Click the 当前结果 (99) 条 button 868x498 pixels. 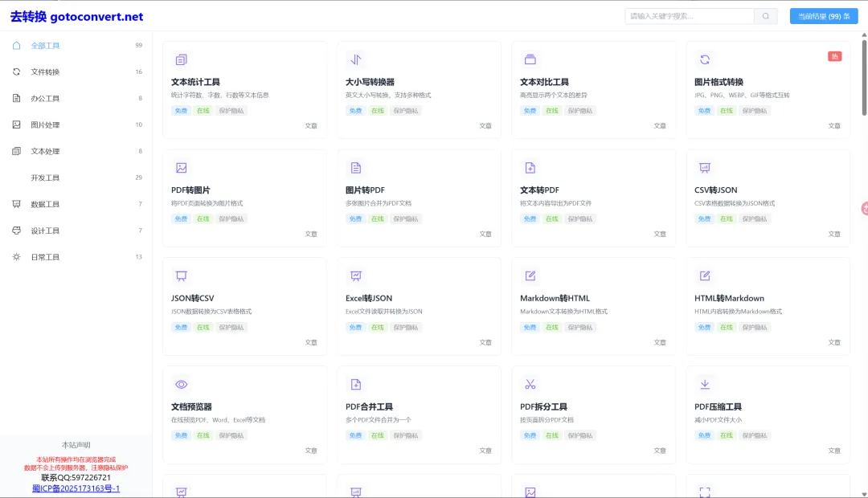[824, 16]
